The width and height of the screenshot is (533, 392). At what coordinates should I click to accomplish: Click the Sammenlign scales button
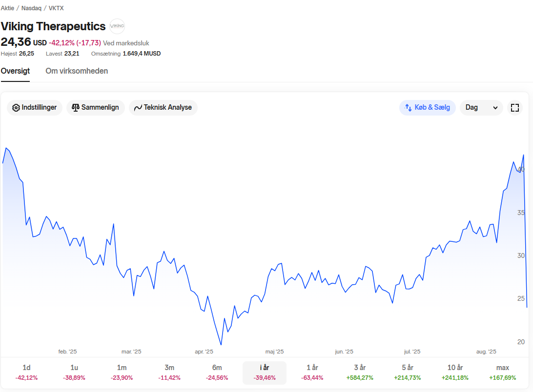96,108
